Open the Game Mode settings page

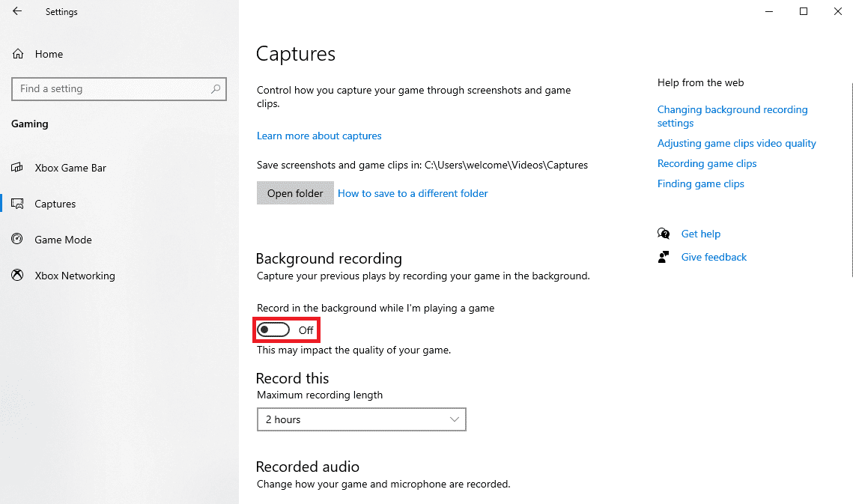tap(63, 240)
